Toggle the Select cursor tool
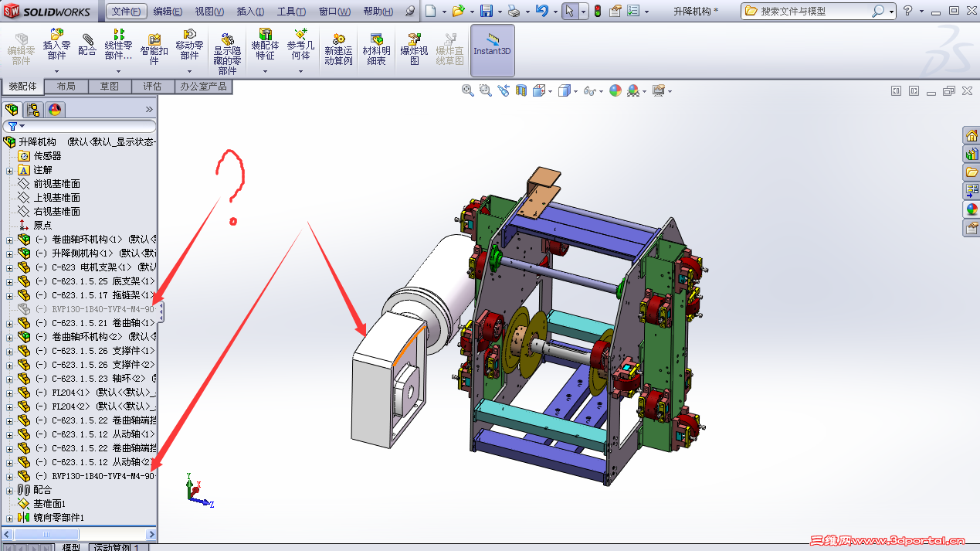The image size is (980, 551). [568, 11]
